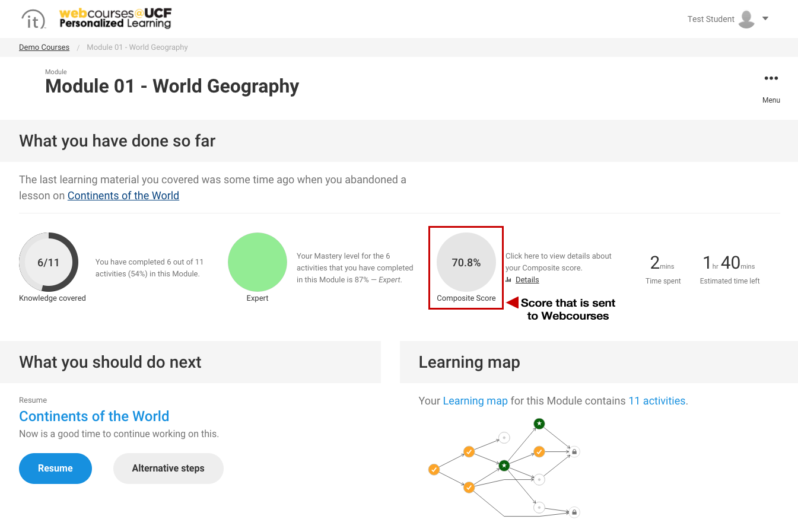
Task: Click the 70.8% Composite Score circle
Action: (466, 262)
